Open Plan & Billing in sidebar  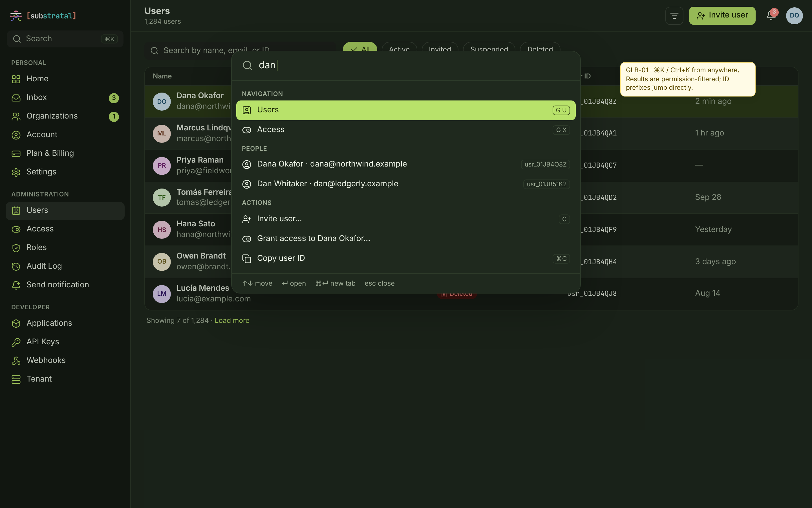click(x=65, y=154)
